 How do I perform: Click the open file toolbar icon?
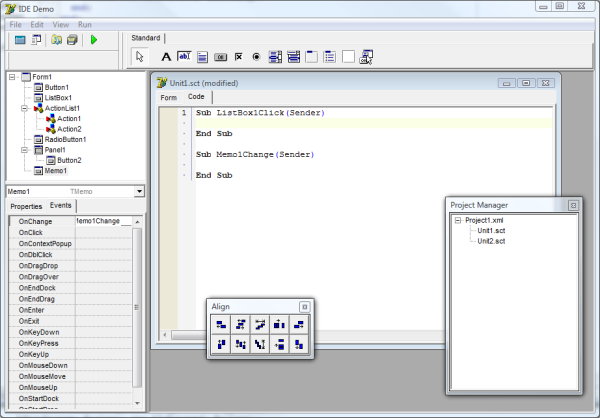(x=57, y=40)
